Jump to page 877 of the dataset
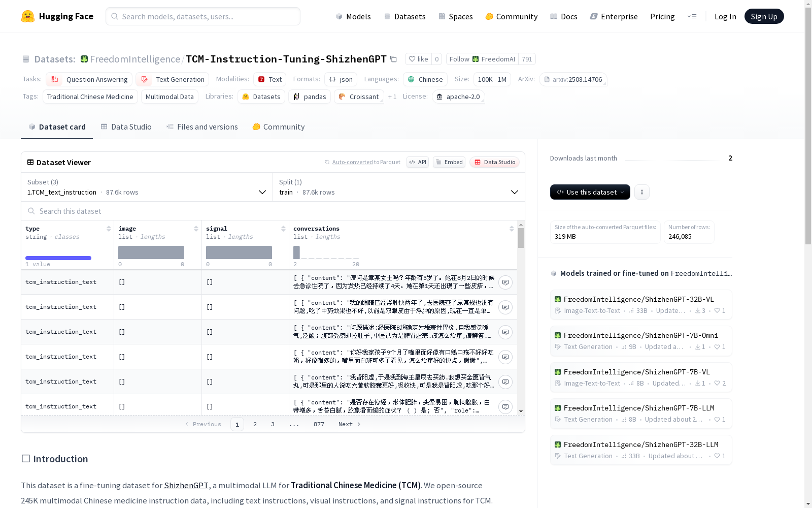Viewport: 812px width, 508px height. 319,424
